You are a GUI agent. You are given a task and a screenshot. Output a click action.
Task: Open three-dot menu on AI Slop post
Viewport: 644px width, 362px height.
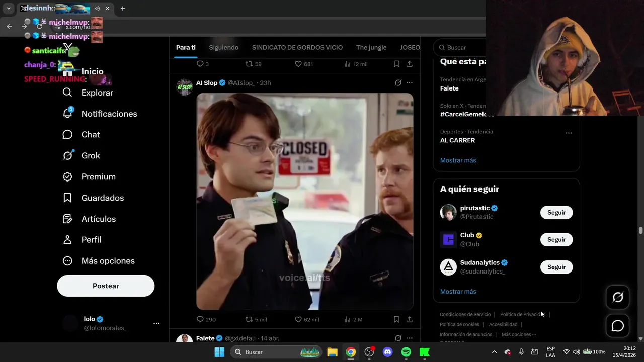click(410, 83)
